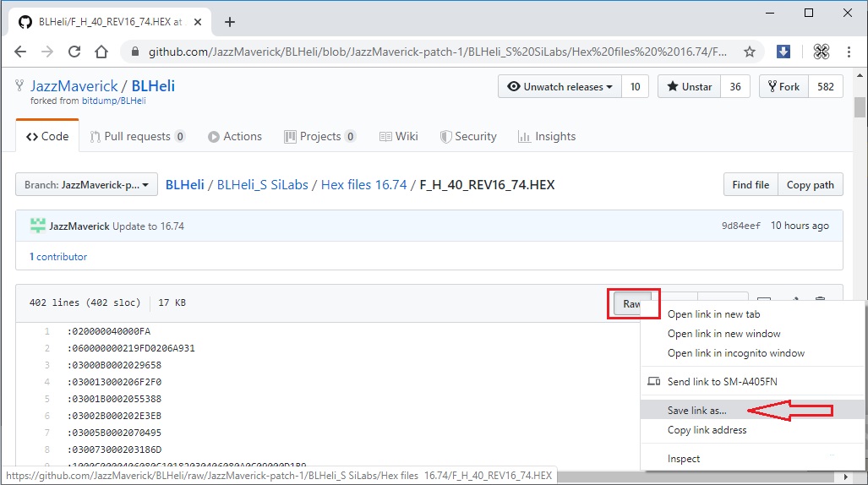
Task: Open the BLHeli repository name link
Action: click(x=153, y=86)
